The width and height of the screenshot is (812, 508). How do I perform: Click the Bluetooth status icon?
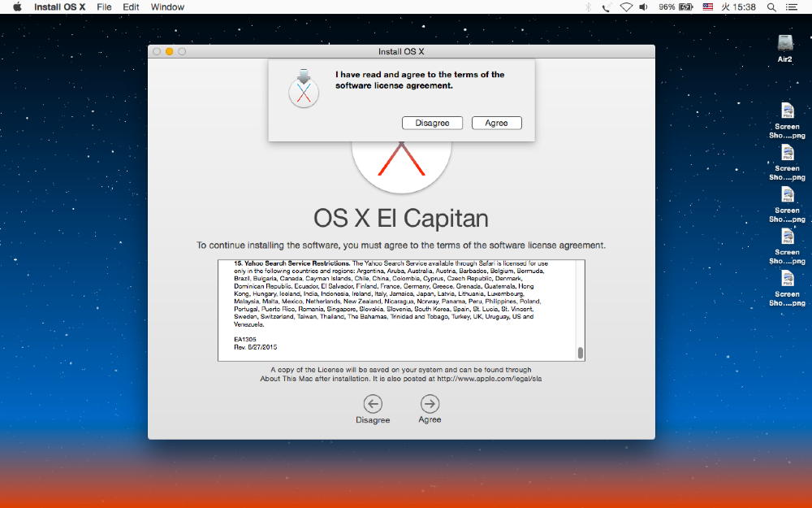pos(588,7)
